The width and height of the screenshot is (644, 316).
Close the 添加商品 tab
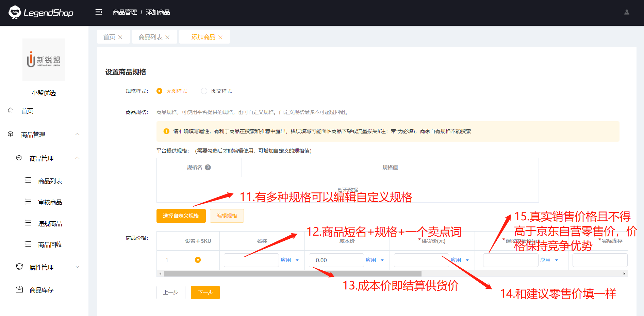(220, 37)
